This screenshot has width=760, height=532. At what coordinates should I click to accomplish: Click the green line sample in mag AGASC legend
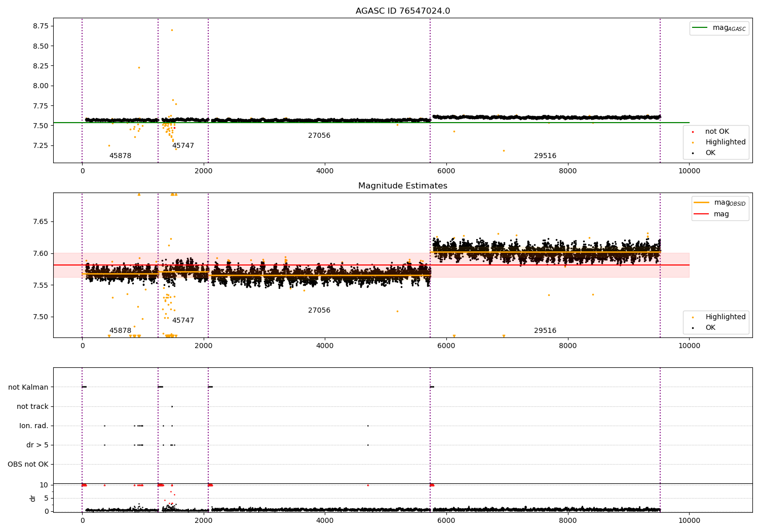coord(700,28)
